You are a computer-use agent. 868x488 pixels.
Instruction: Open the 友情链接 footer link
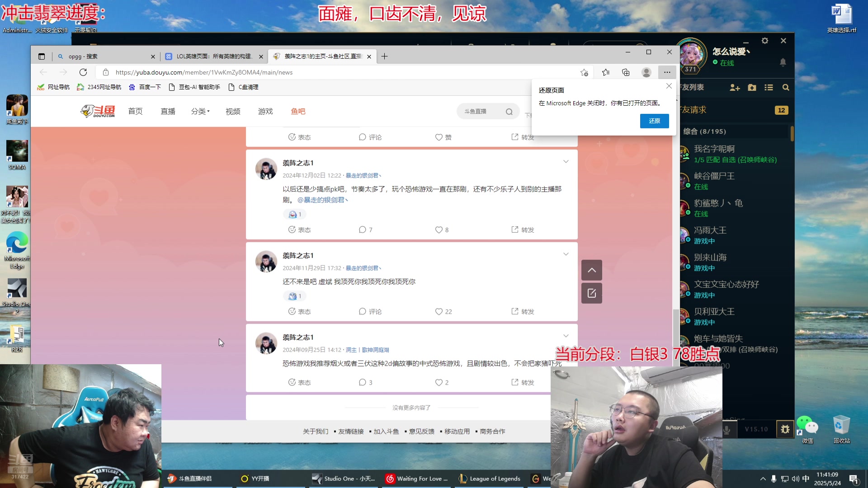click(351, 432)
